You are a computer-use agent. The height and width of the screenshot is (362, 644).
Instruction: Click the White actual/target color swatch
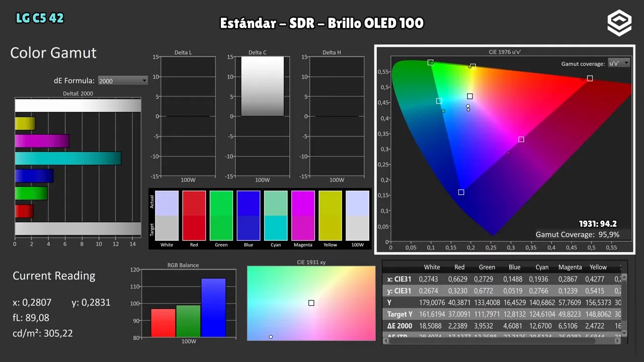click(167, 216)
